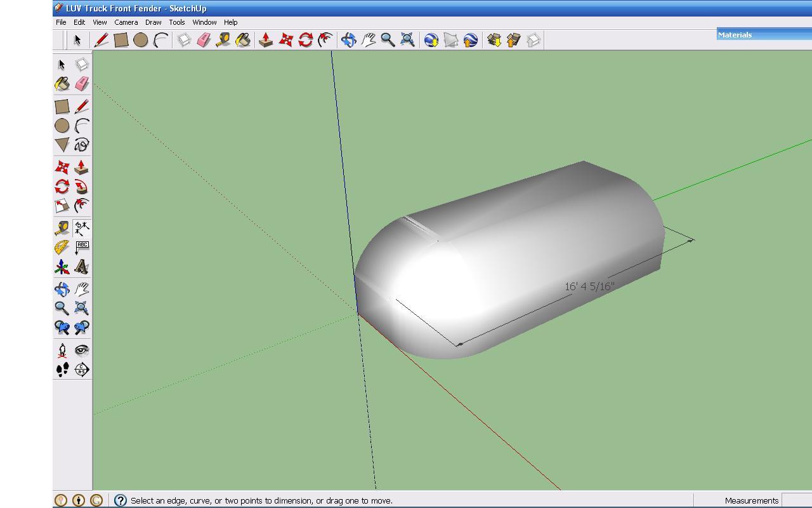The height and width of the screenshot is (508, 812).
Task: Select the Polygon tool
Action: click(62, 145)
